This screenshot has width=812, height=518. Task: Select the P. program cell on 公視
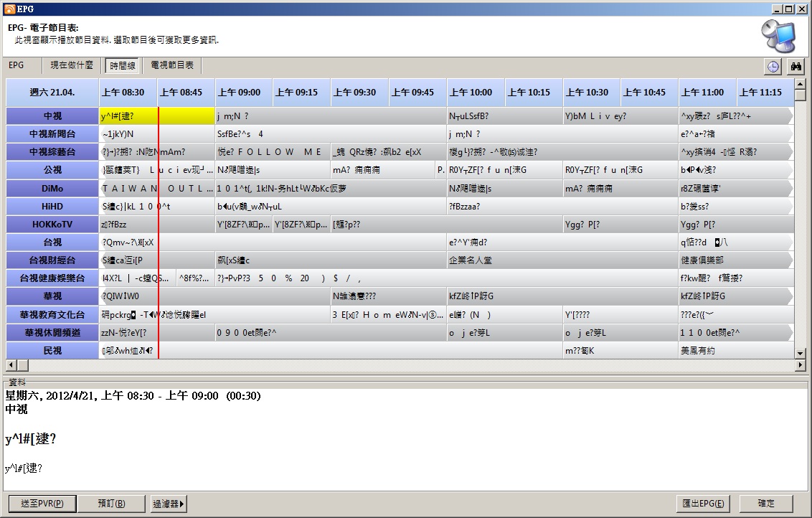coord(440,170)
